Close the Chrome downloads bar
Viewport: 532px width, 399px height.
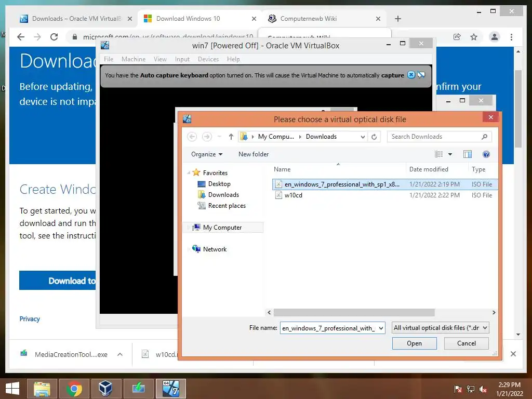[x=513, y=354]
